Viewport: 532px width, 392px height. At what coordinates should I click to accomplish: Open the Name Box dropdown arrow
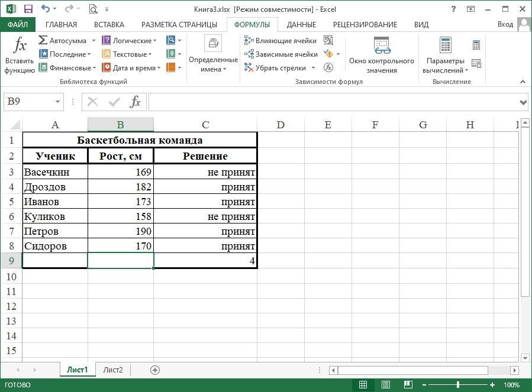tap(57, 102)
